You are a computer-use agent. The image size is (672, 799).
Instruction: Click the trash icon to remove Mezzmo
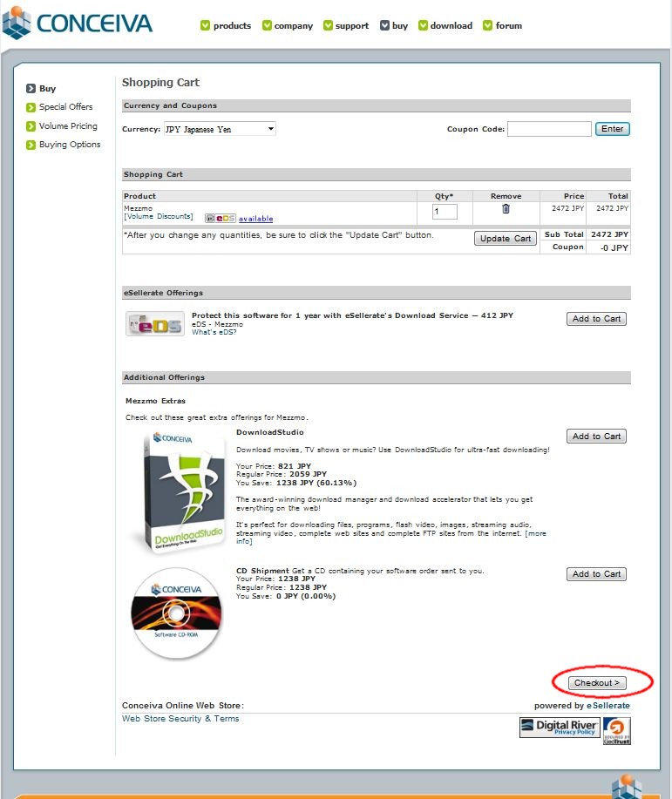coord(506,209)
